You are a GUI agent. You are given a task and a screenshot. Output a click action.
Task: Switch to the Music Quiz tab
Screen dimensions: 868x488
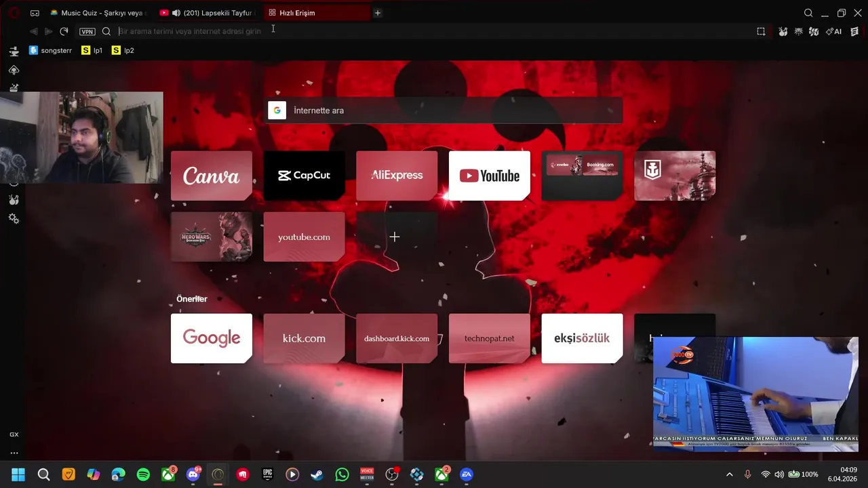(x=98, y=13)
